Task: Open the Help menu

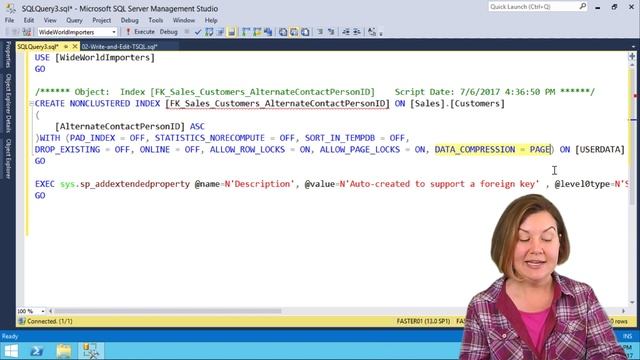Action: (211, 20)
